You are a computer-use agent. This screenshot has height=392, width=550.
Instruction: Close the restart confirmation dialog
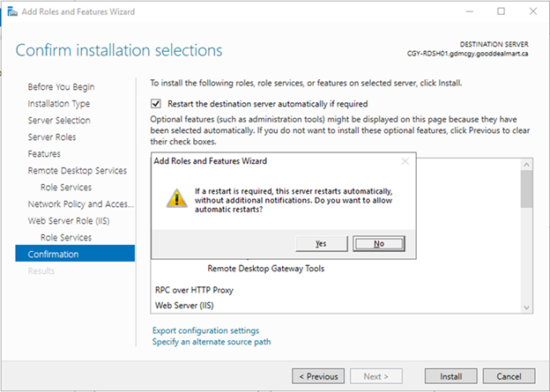tap(405, 161)
